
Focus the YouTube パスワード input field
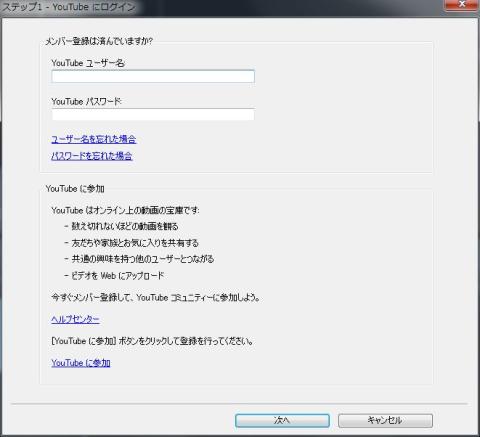pos(153,114)
